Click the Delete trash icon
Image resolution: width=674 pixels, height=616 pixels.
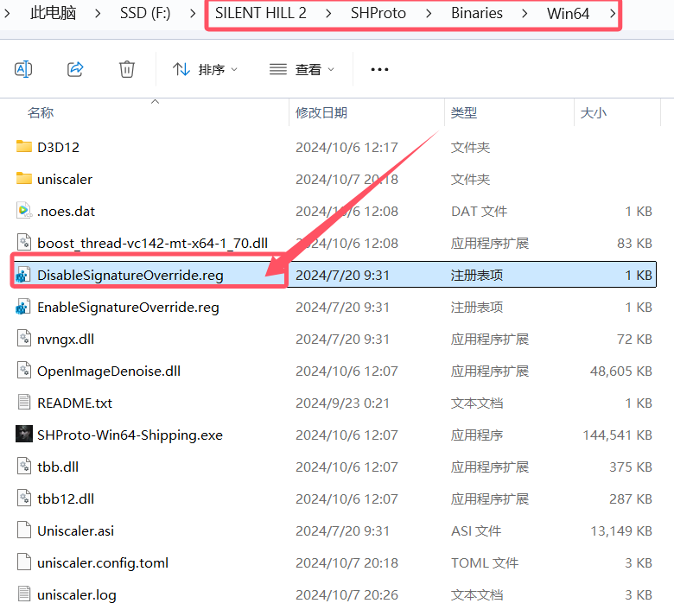pos(127,69)
